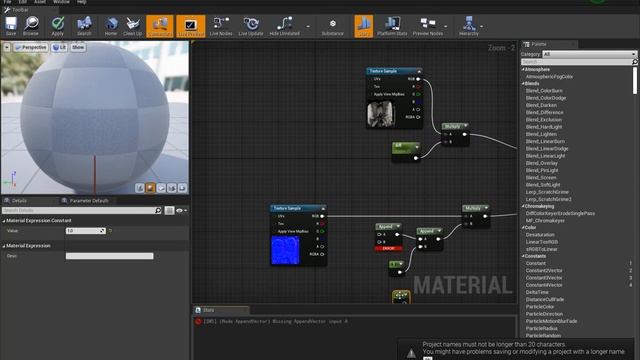
Task: Open the File menu
Action: (x=7, y=2)
